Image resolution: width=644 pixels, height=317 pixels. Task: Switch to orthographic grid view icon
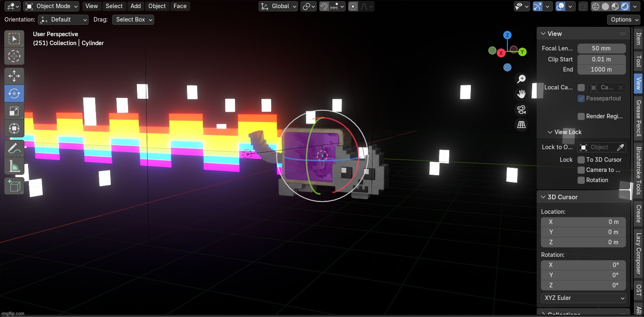point(521,125)
